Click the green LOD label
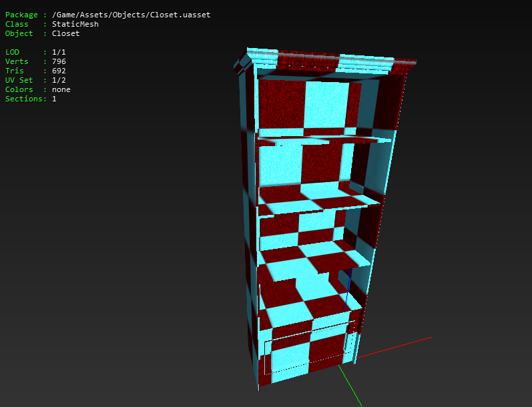This screenshot has height=407, width=532. [12, 52]
